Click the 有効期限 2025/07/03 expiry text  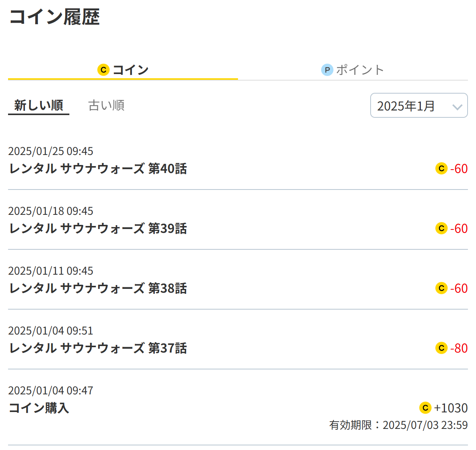[399, 425]
